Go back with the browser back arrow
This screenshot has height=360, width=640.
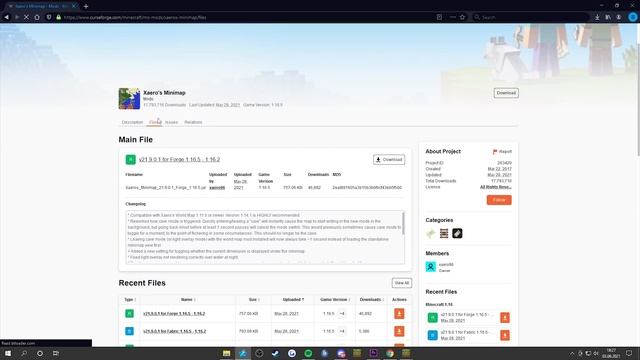pos(7,17)
